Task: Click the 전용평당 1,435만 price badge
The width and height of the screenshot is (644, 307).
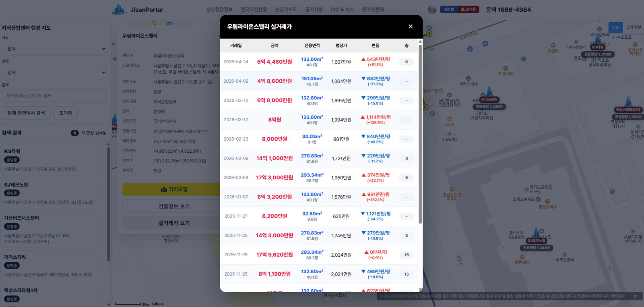Action: pyautogui.click(x=489, y=107)
